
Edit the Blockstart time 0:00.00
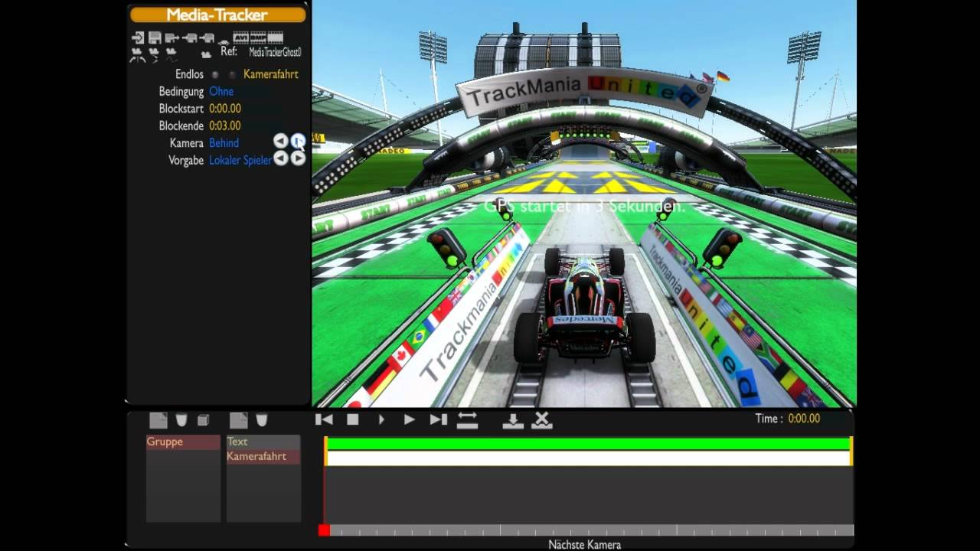pyautogui.click(x=225, y=109)
